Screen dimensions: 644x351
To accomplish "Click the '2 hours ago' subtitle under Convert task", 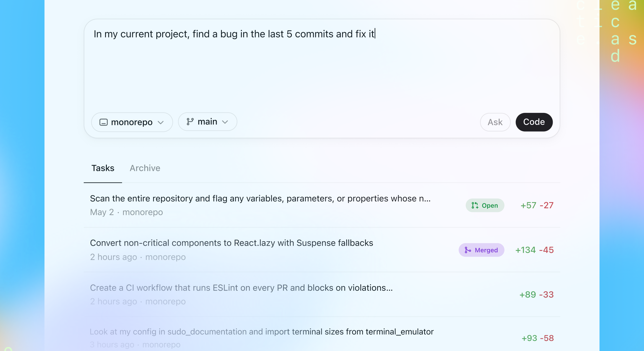I will tap(114, 257).
